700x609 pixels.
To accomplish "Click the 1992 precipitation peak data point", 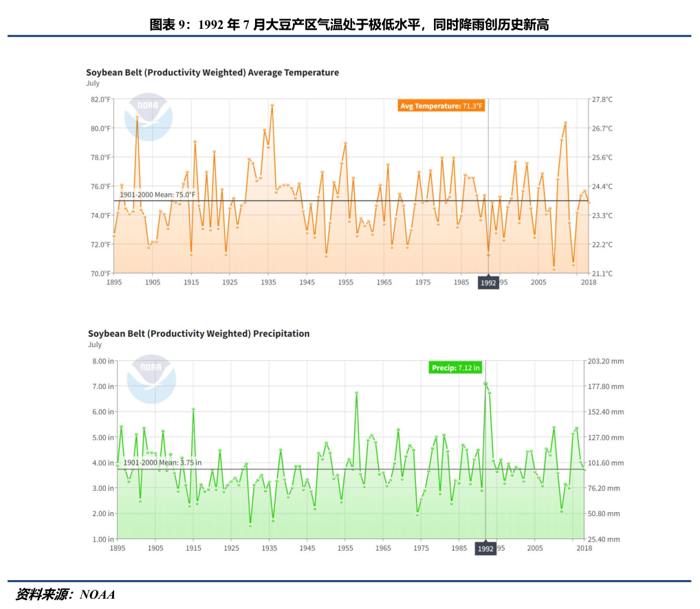I will (x=485, y=384).
